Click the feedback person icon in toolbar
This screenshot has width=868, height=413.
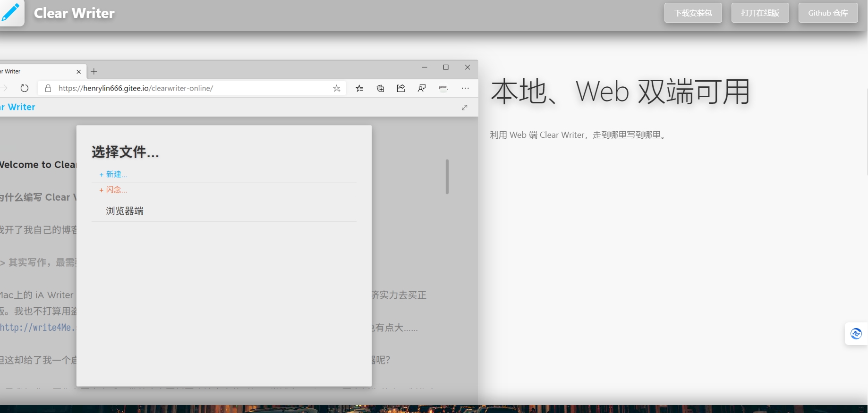pos(422,88)
